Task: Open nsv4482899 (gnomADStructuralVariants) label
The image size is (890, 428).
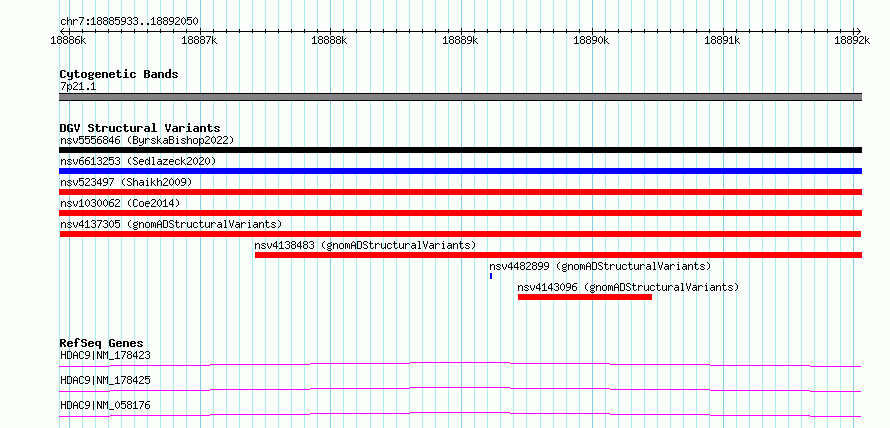Action: (x=600, y=266)
